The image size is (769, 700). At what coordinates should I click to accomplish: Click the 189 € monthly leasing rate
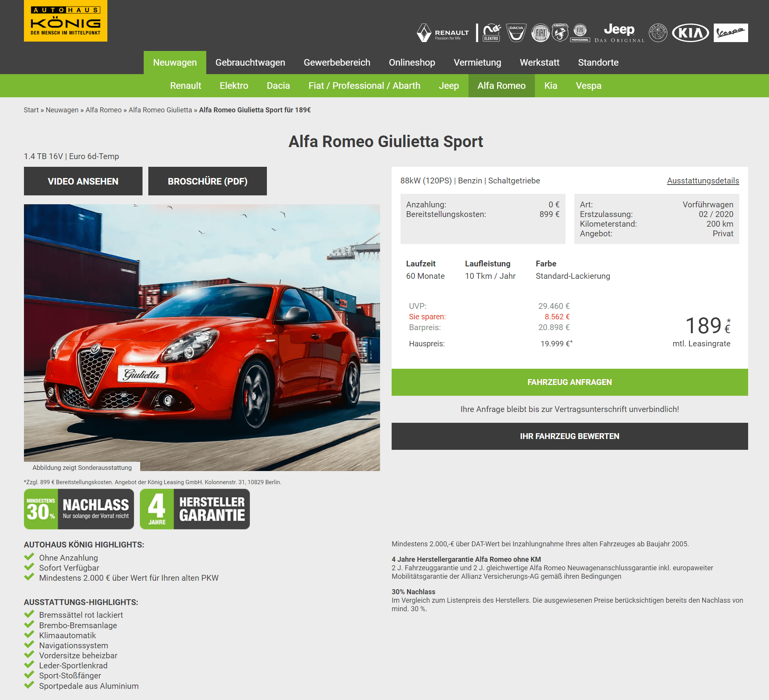tap(708, 325)
